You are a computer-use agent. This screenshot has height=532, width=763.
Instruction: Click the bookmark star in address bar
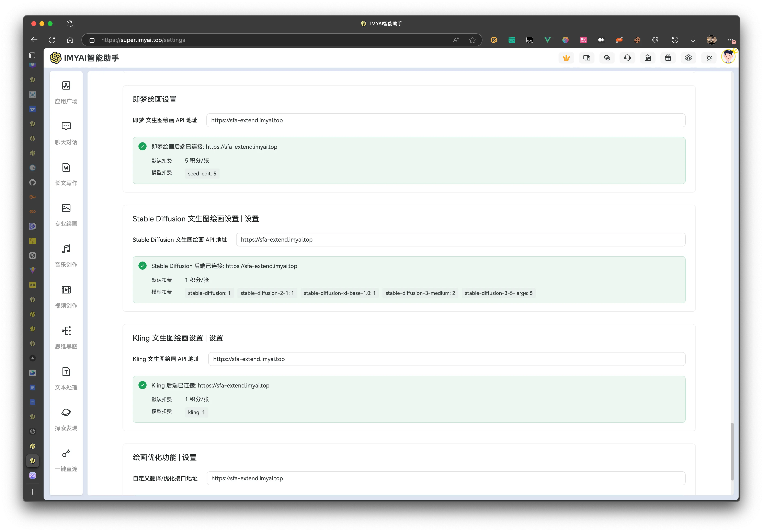[472, 40]
